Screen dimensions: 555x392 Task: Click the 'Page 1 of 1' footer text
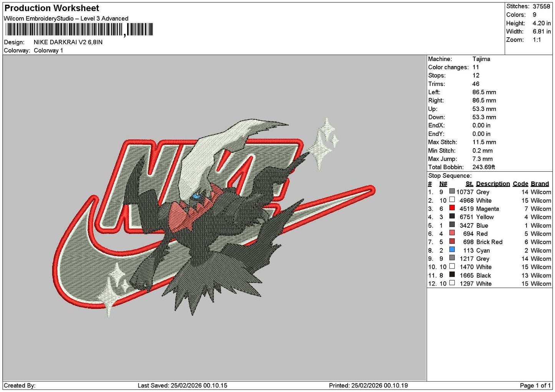coord(535,385)
